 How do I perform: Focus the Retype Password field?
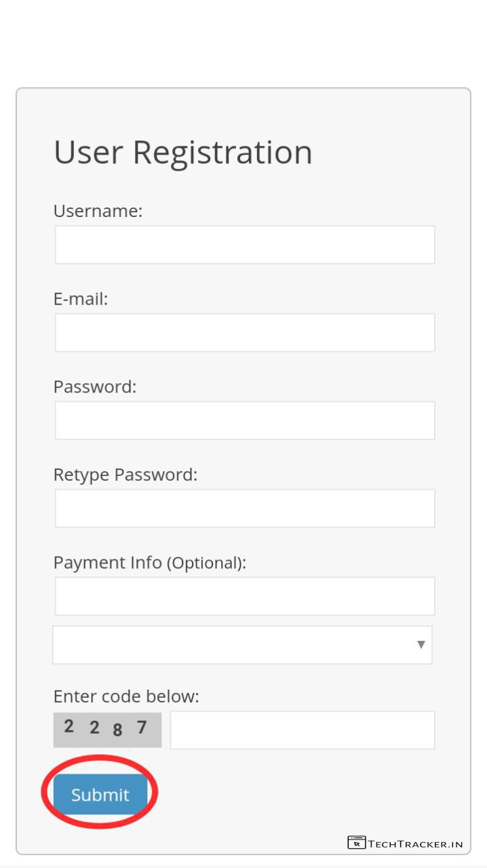click(244, 508)
